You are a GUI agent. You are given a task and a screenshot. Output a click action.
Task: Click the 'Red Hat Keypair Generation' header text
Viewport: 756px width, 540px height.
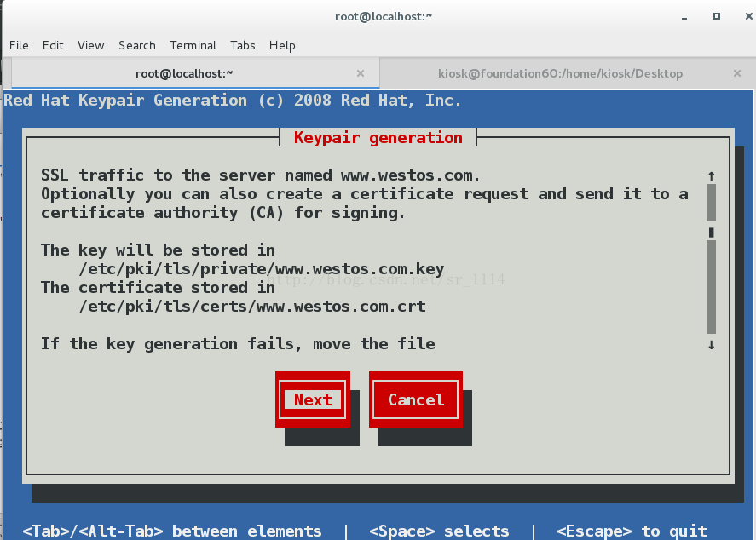pyautogui.click(x=233, y=101)
